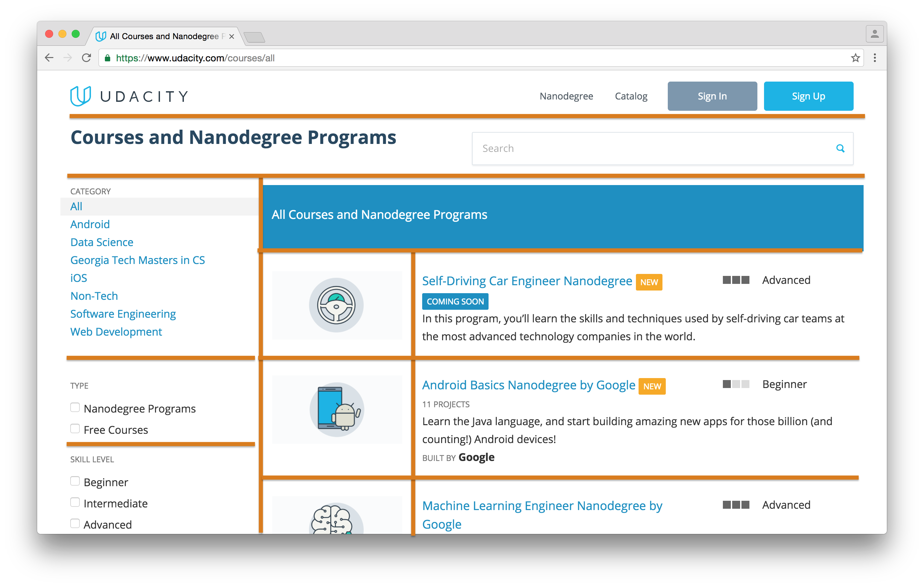Open the Nanodegree nav menu item
Image resolution: width=924 pixels, height=587 pixels.
tap(566, 96)
